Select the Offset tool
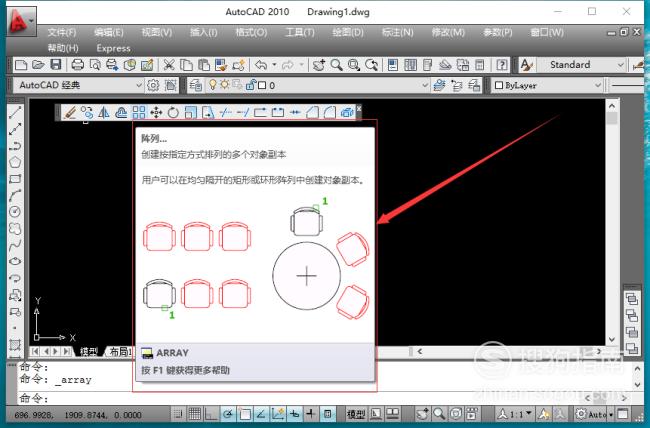 point(121,112)
